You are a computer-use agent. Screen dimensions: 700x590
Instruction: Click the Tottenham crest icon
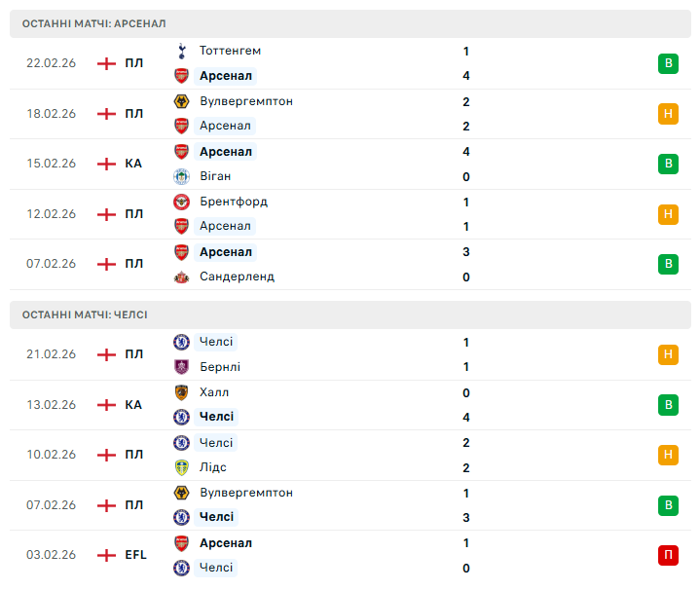181,51
